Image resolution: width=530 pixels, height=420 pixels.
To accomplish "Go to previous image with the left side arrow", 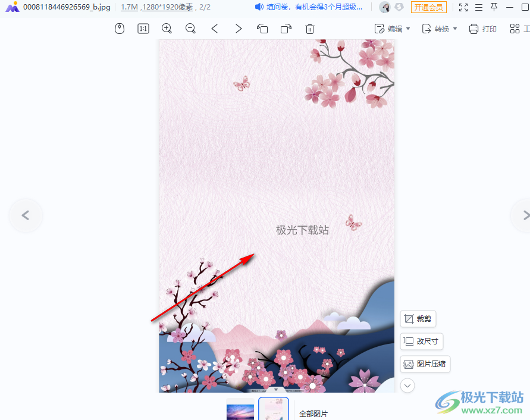I will pos(26,215).
